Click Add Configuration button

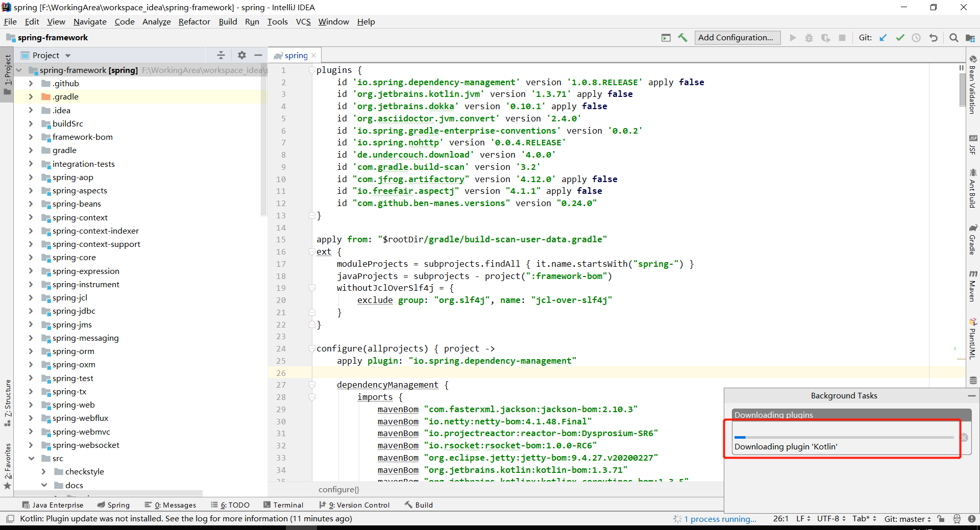coord(737,38)
